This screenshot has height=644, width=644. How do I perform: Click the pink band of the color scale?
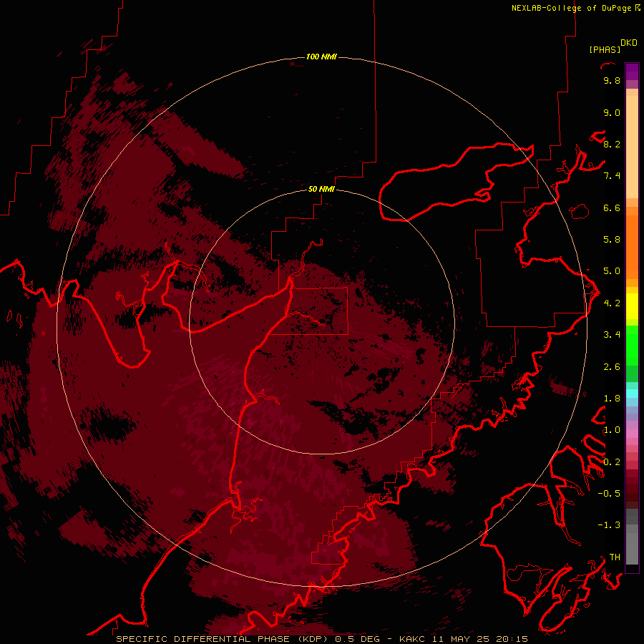pos(632,434)
